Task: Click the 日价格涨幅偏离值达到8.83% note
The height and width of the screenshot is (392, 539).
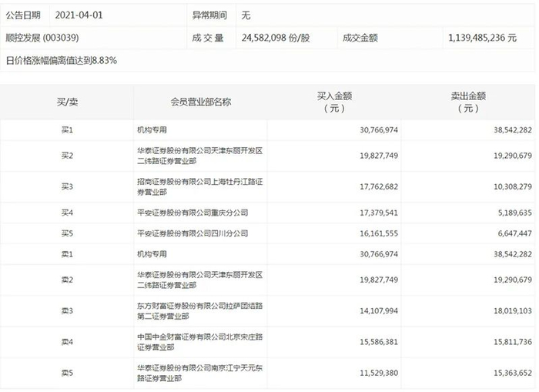Action: pyautogui.click(x=62, y=61)
